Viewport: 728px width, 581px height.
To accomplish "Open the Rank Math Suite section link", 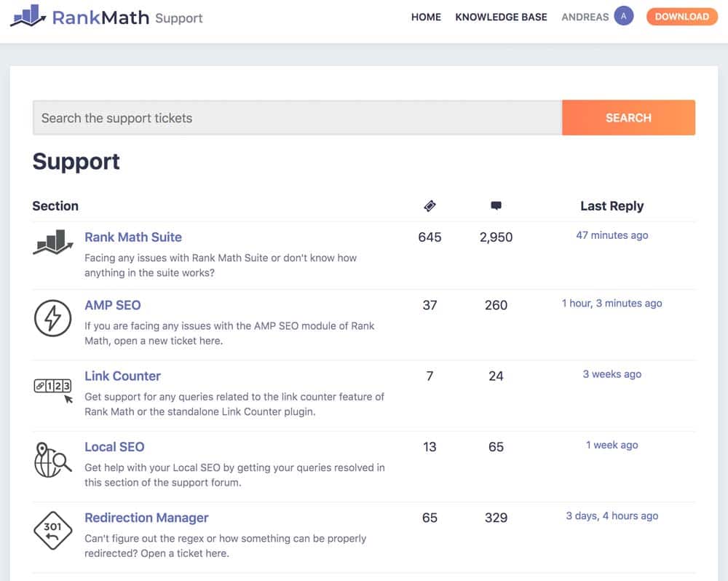I will point(132,237).
